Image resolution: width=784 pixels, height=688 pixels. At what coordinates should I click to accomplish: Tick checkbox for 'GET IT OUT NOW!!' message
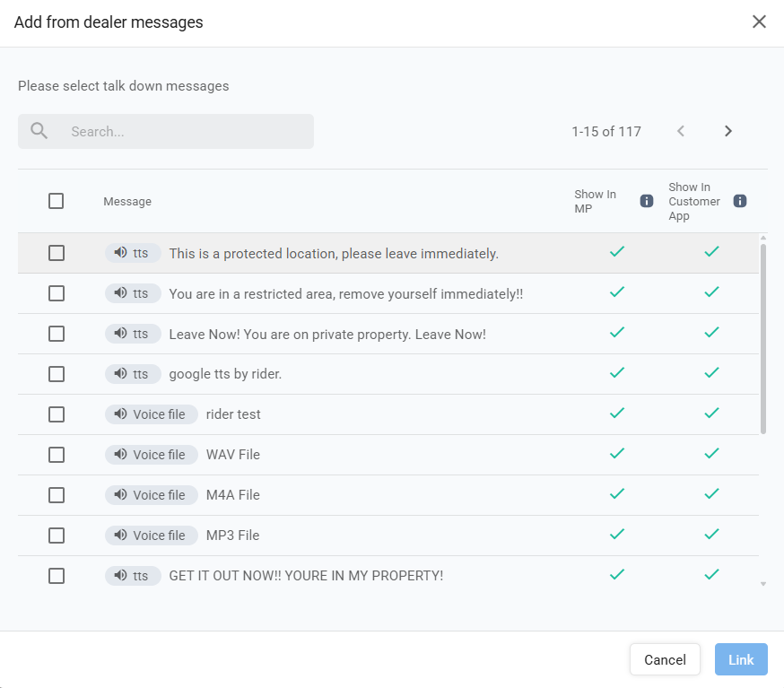[57, 576]
